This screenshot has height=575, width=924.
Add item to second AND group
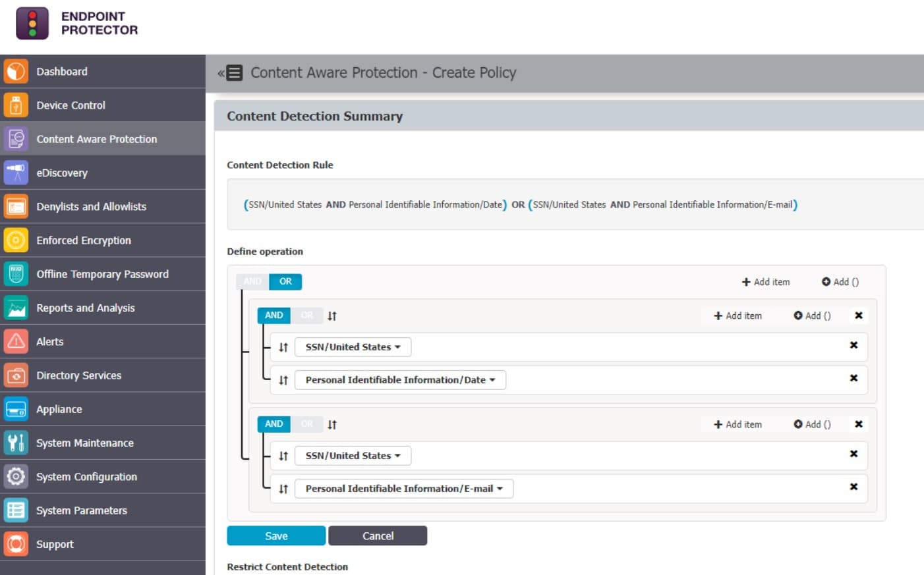tap(737, 424)
